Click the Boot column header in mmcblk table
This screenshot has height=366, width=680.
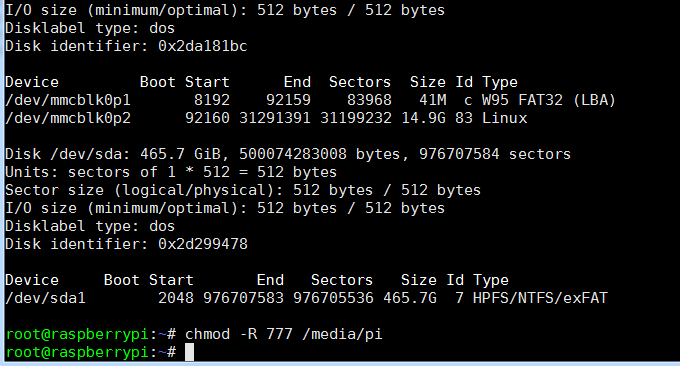(x=157, y=82)
